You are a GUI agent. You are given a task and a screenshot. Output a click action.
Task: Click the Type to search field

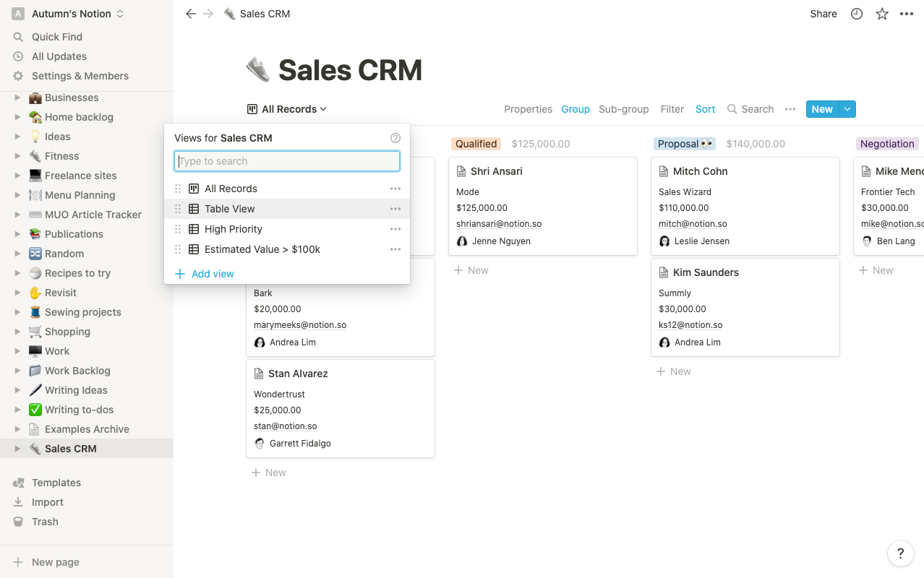point(287,161)
